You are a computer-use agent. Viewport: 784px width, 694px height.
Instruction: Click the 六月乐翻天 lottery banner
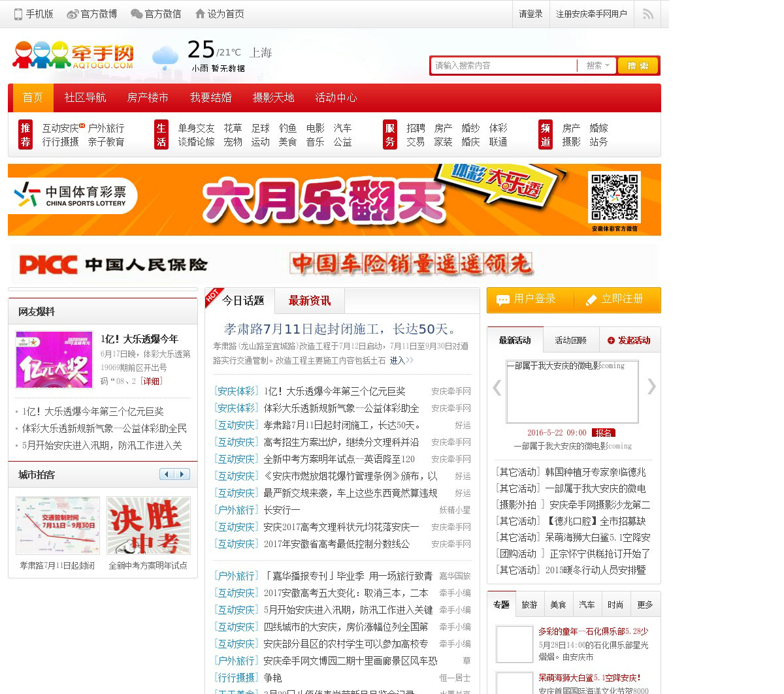pos(335,200)
